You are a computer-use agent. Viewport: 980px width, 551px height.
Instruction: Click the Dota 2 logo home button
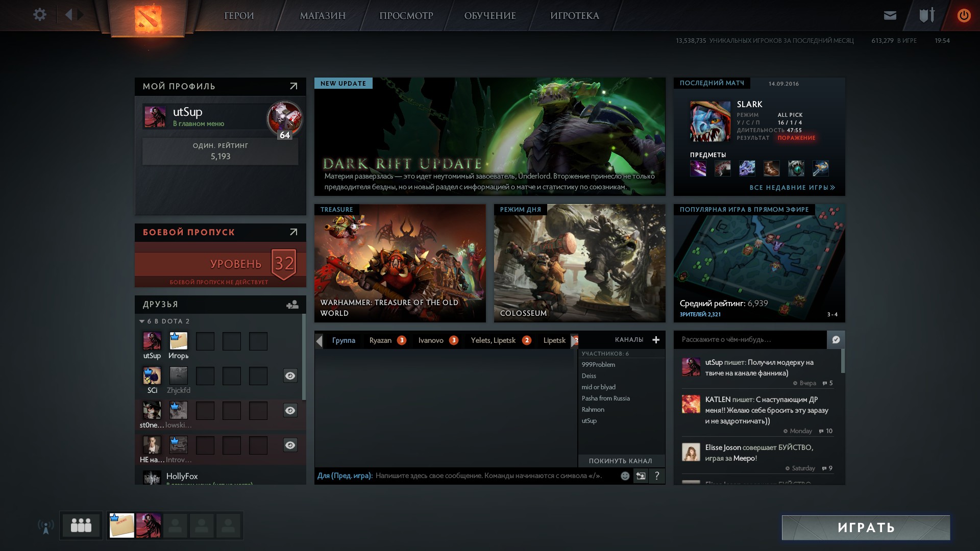tap(148, 18)
